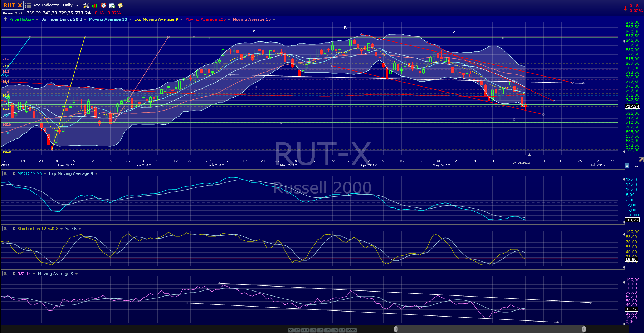Image resolution: width=644 pixels, height=333 pixels.
Task: Click the reorder arrows beside Price History
Action: click(x=5, y=19)
